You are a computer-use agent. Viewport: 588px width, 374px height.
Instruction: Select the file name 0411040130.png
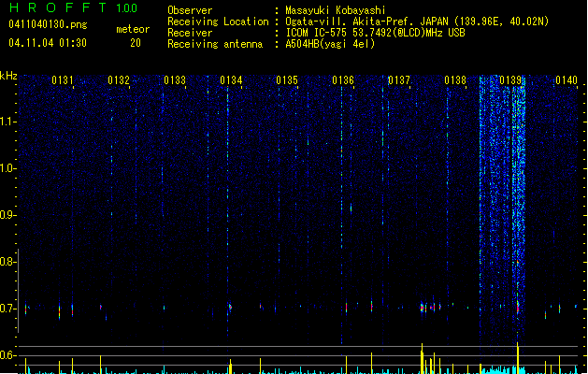(48, 24)
